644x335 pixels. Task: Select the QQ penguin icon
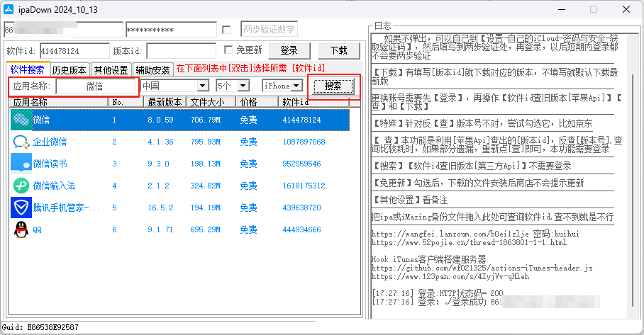(21, 229)
